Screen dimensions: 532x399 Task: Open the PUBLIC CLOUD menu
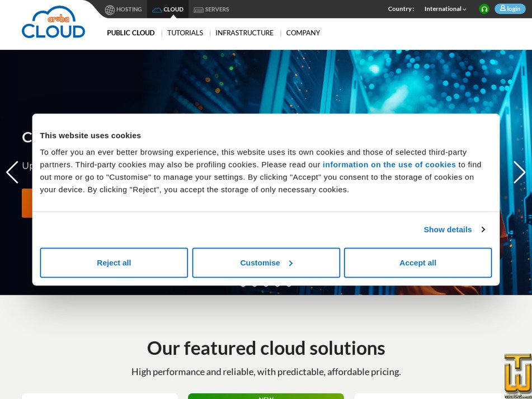click(x=130, y=33)
